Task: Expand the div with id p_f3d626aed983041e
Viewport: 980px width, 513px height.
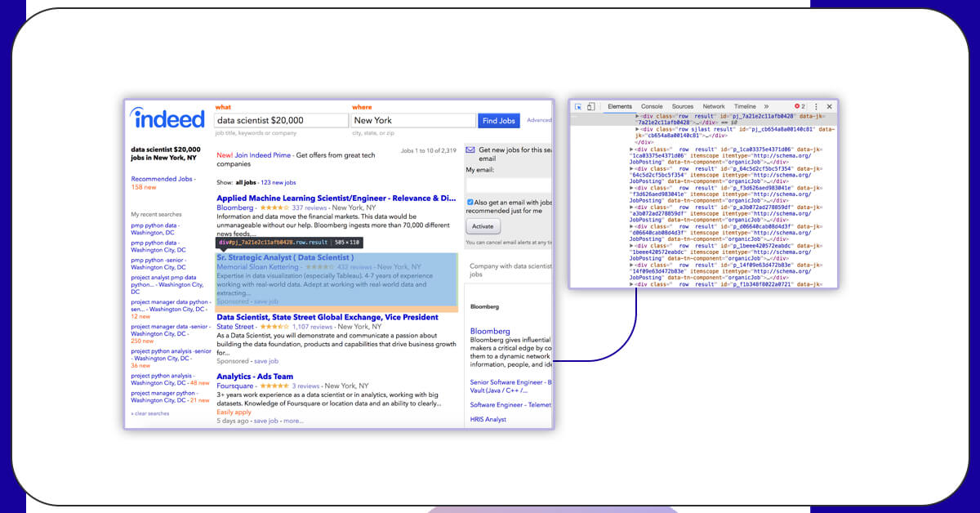Action: 631,188
